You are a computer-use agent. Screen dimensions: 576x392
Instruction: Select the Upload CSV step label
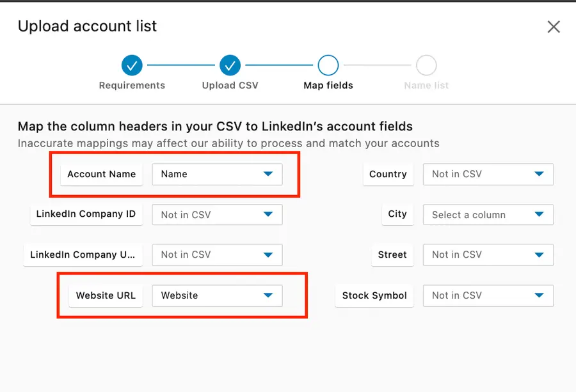coord(230,84)
